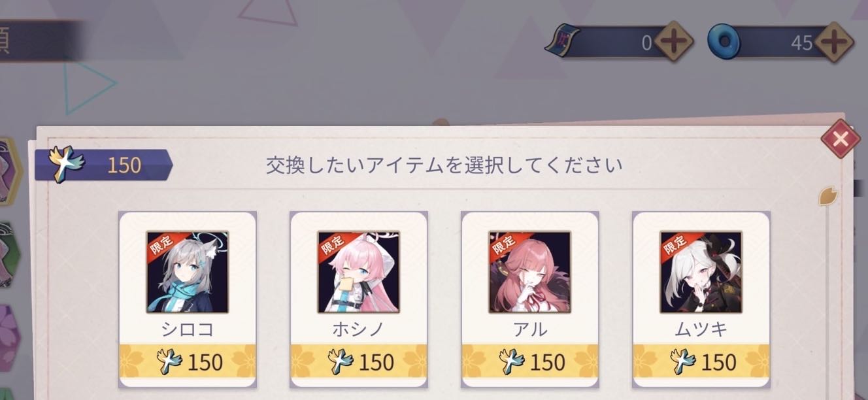Viewport: 868px width, 400px height.
Task: Click the petal-shaped scrollbar handle
Action: click(829, 195)
